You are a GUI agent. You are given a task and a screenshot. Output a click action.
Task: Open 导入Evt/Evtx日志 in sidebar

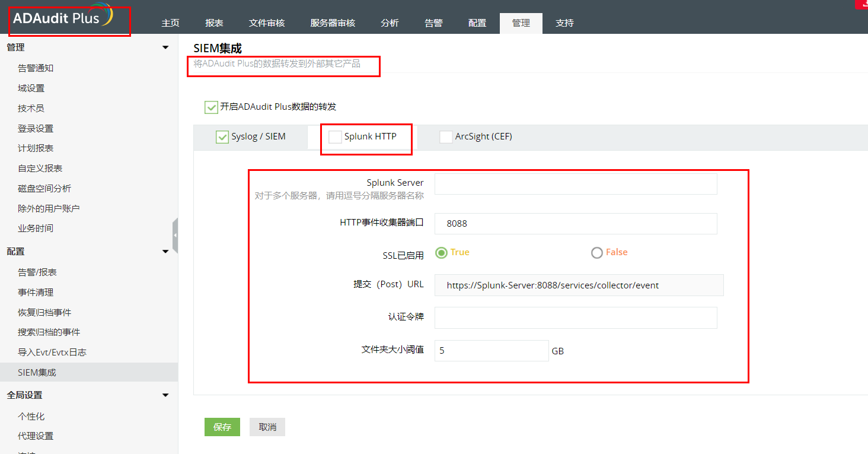click(52, 353)
